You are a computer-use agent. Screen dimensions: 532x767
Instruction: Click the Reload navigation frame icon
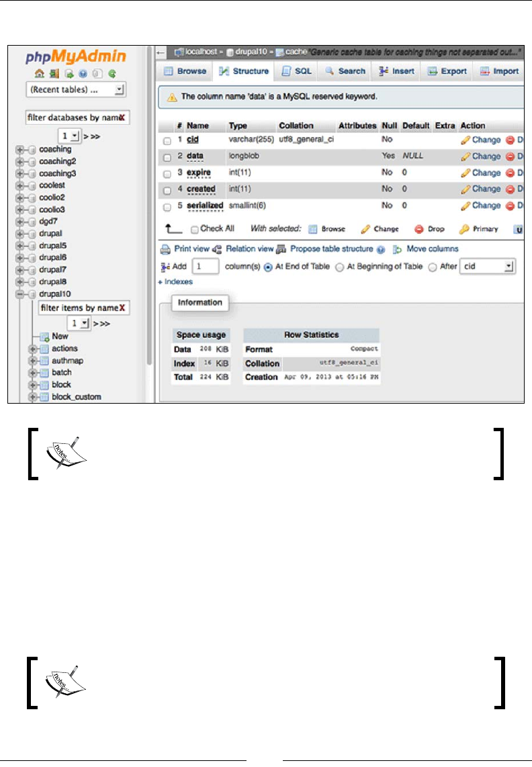pyautogui.click(x=112, y=74)
